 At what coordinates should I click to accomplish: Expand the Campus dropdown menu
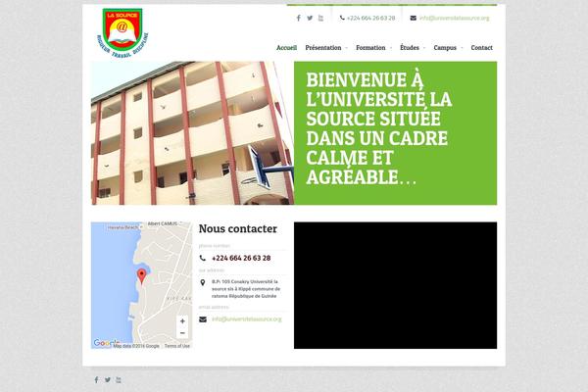click(x=446, y=47)
